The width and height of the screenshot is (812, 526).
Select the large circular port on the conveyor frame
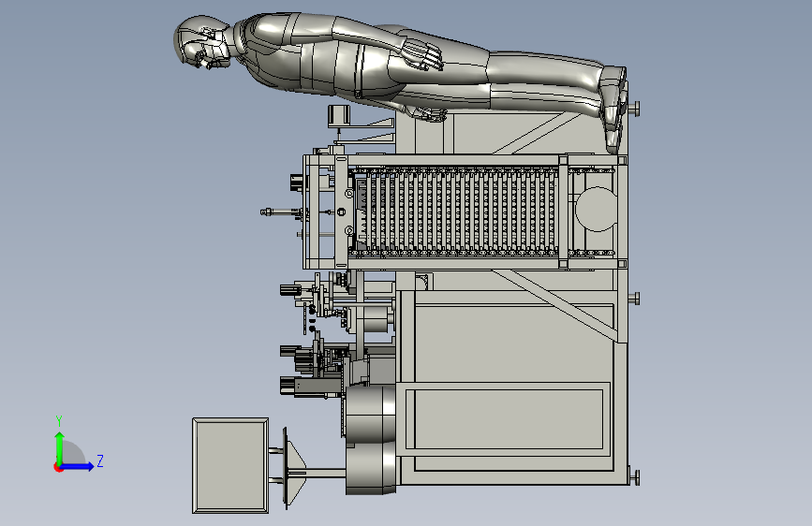597,209
